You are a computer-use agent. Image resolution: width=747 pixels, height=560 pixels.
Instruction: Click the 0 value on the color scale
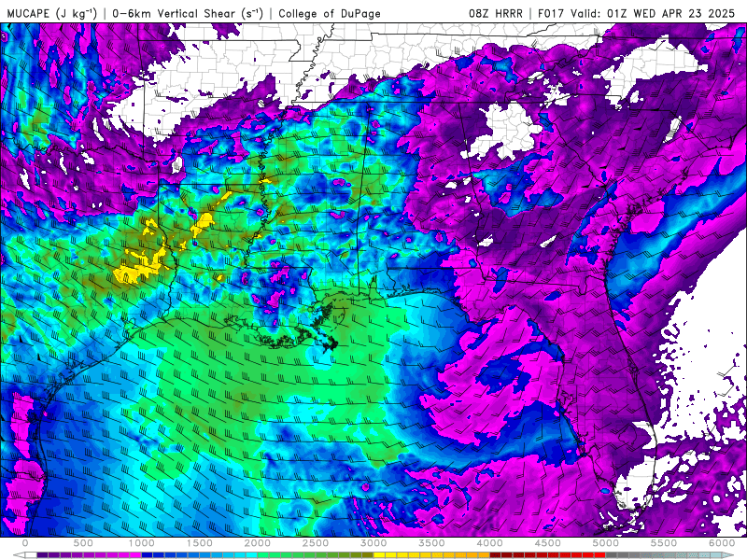click(x=25, y=543)
